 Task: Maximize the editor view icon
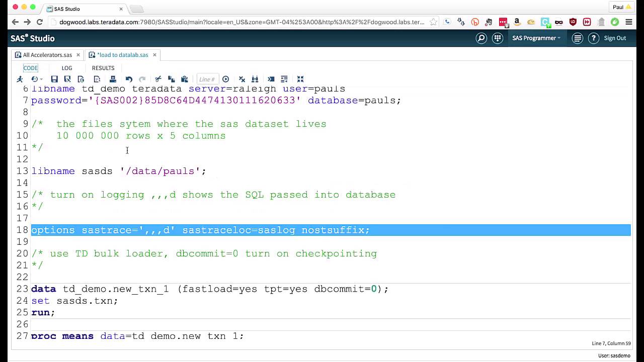coord(300,79)
